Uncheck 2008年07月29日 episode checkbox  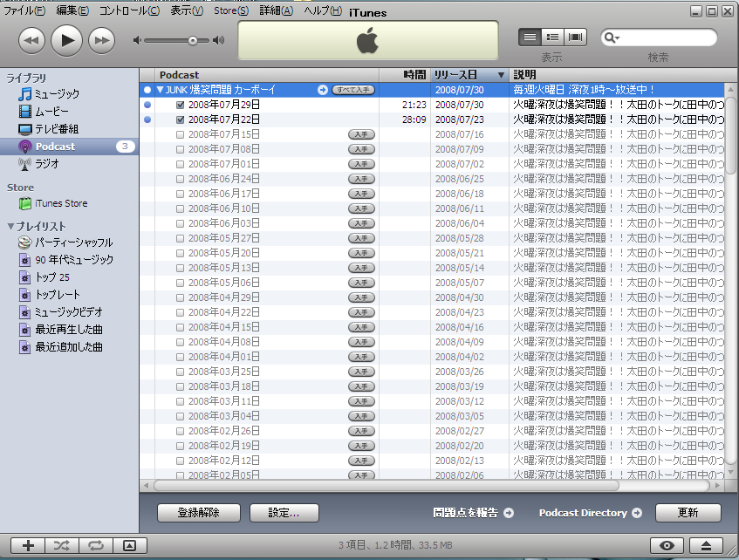pos(180,105)
